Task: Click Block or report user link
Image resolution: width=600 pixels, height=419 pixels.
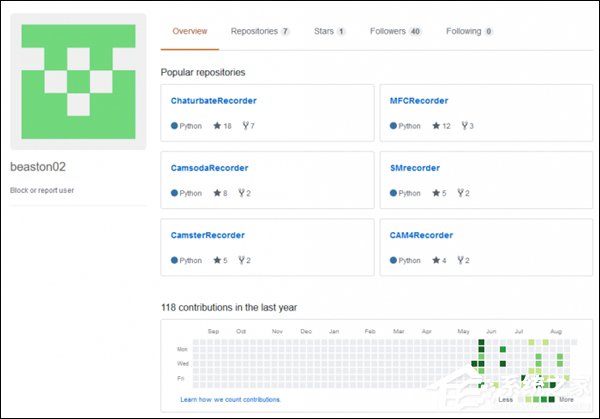Action: pos(42,190)
